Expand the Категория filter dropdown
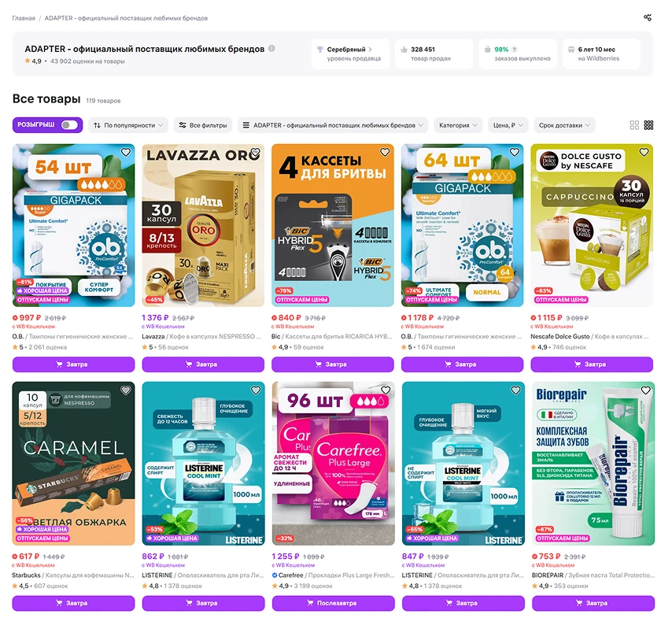The width and height of the screenshot is (672, 625). click(x=458, y=125)
